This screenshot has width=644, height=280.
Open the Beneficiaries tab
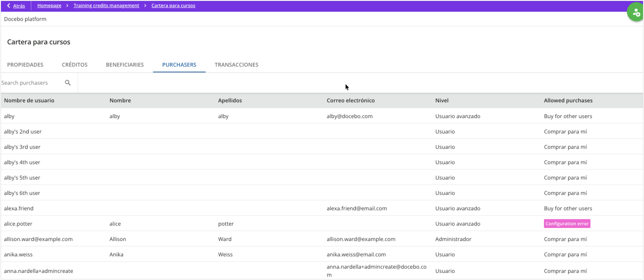click(125, 65)
